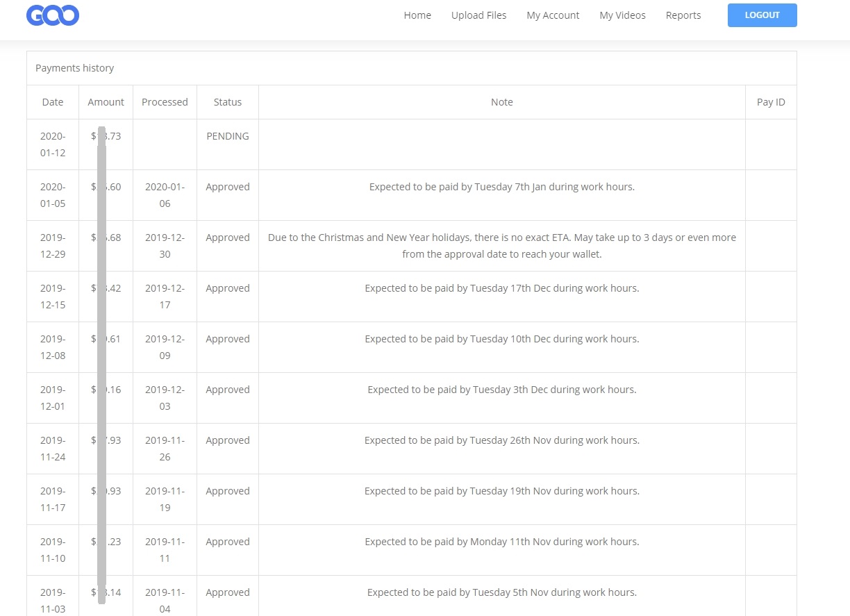This screenshot has height=616, width=850.
Task: Open My Account page
Action: (553, 15)
